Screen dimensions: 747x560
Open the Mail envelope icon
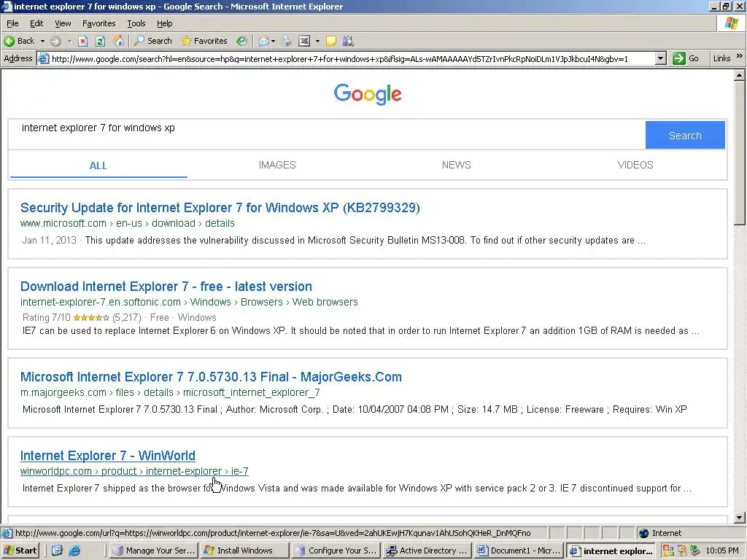[263, 42]
